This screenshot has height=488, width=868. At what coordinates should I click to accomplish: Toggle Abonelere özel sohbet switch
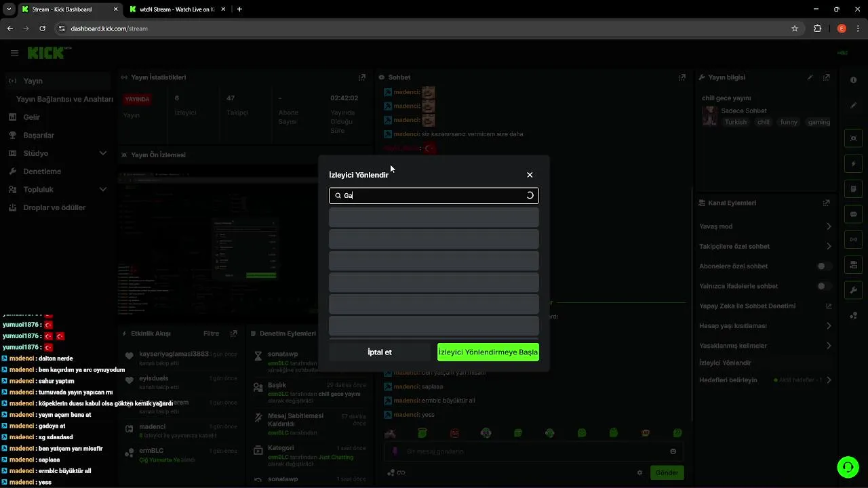[x=823, y=266]
